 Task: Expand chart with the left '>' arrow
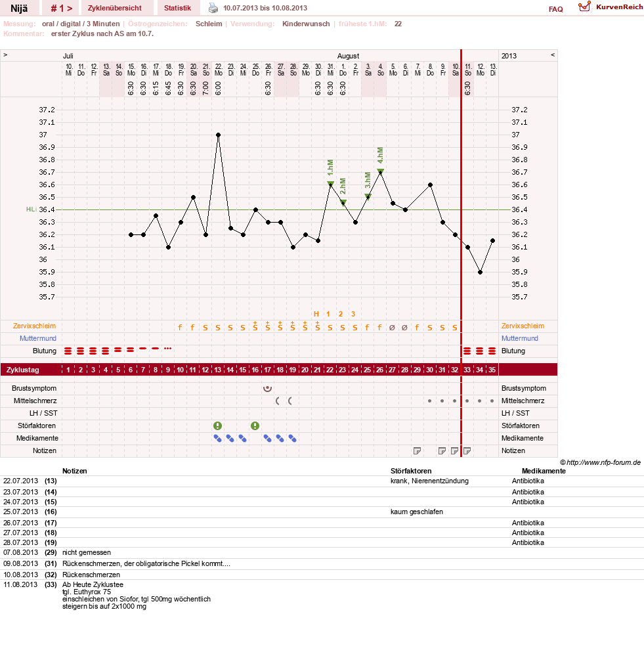coord(5,55)
